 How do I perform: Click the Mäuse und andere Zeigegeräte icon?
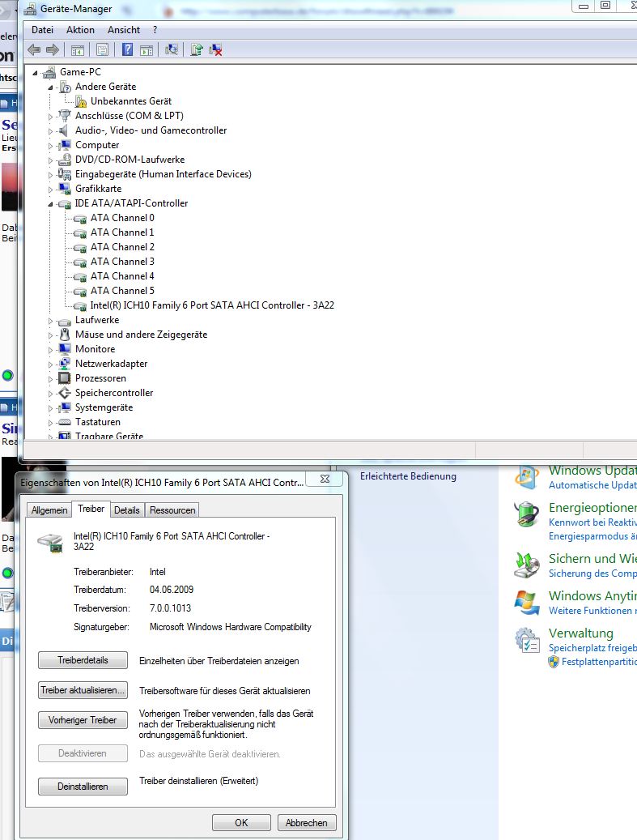click(x=65, y=335)
